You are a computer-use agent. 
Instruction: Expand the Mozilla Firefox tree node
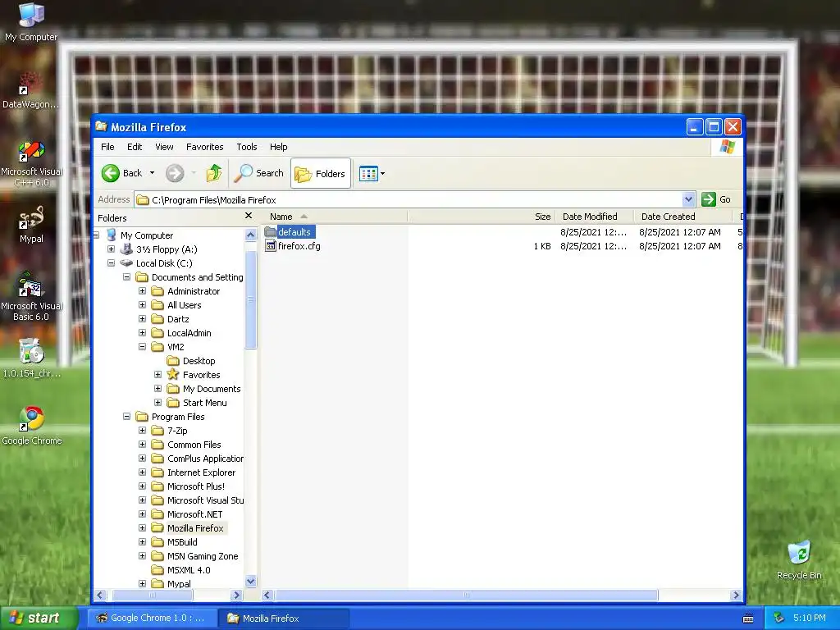point(142,527)
